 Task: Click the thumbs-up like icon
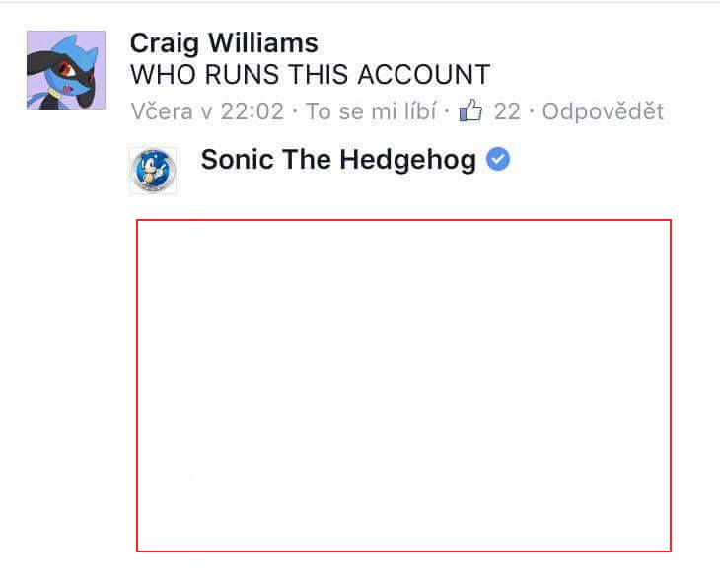(470, 110)
